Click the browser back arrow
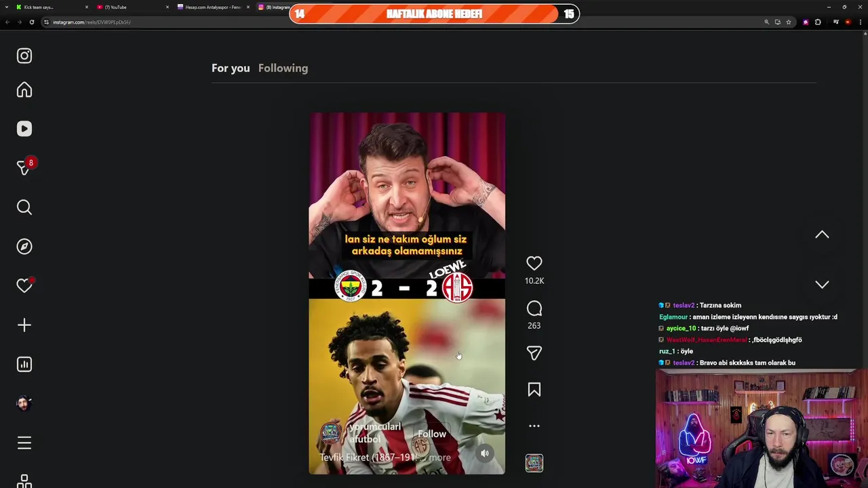Image resolution: width=868 pixels, height=488 pixels. [7, 22]
